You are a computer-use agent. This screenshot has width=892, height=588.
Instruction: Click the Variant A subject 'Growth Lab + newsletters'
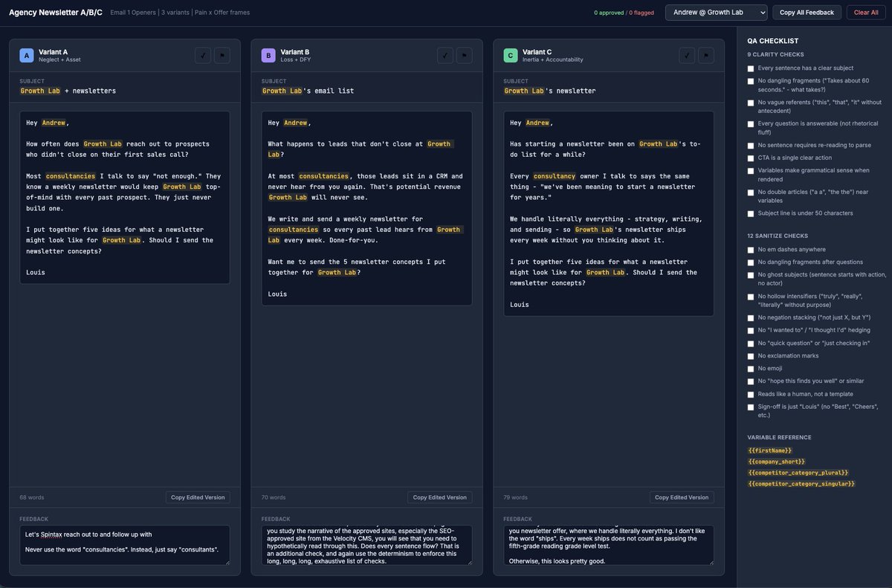(x=68, y=91)
